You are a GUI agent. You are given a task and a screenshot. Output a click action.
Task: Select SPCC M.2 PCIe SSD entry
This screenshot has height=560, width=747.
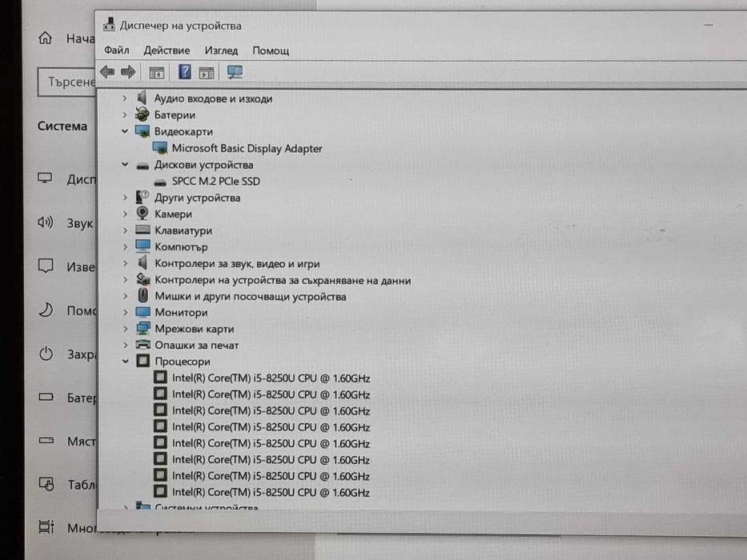coord(216,181)
